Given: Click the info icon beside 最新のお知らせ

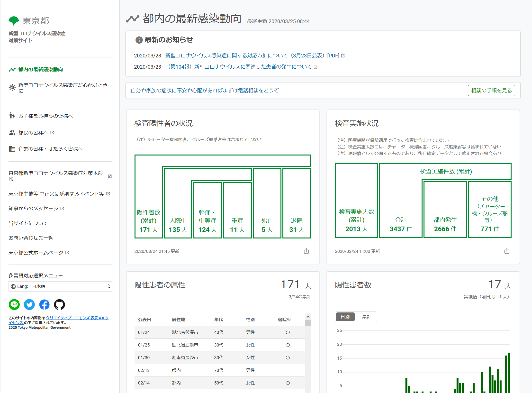Looking at the screenshot, I should (139, 40).
